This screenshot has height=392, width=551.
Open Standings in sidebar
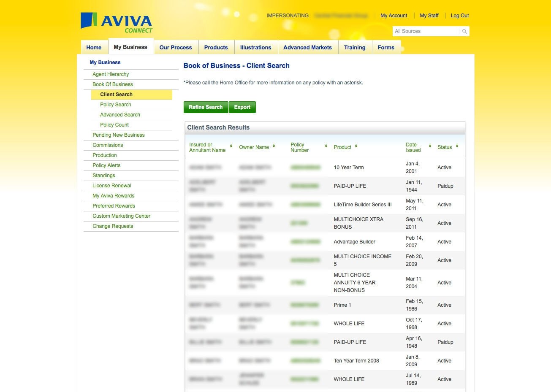point(104,176)
